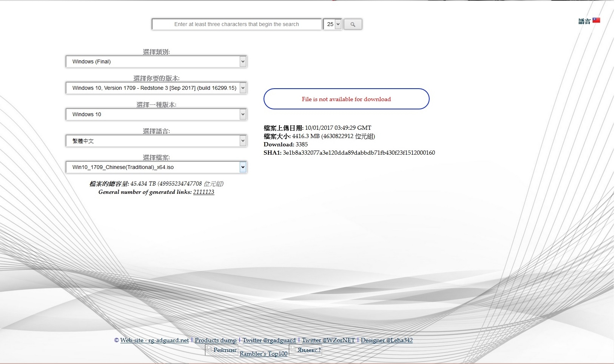The image size is (615, 364).
Task: Open Twitter @rgadguard link
Action: pos(269,340)
